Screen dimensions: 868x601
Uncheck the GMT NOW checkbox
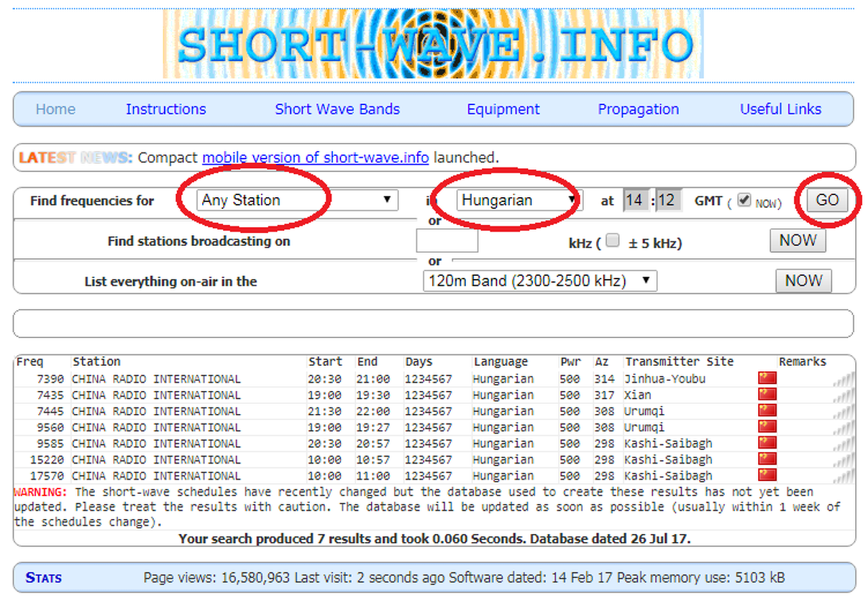pos(745,200)
